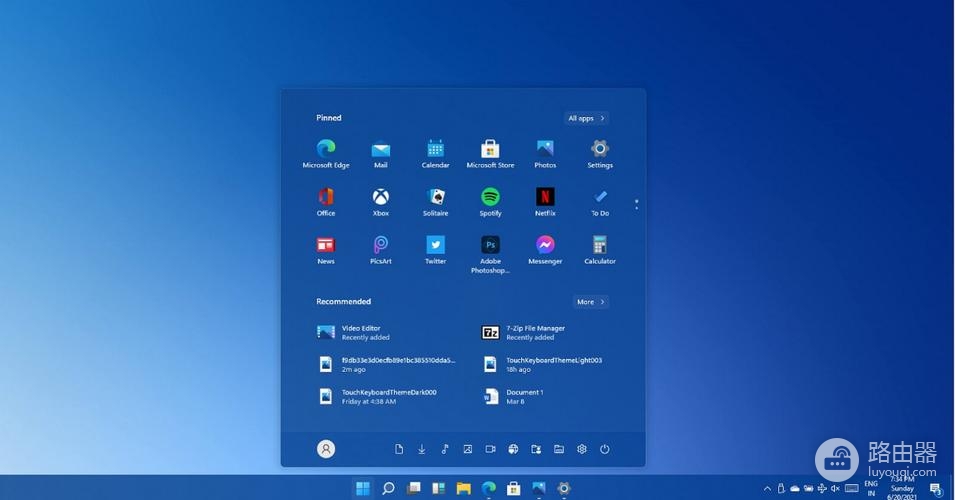Expand More recommended items
The height and width of the screenshot is (500, 955).
(590, 302)
